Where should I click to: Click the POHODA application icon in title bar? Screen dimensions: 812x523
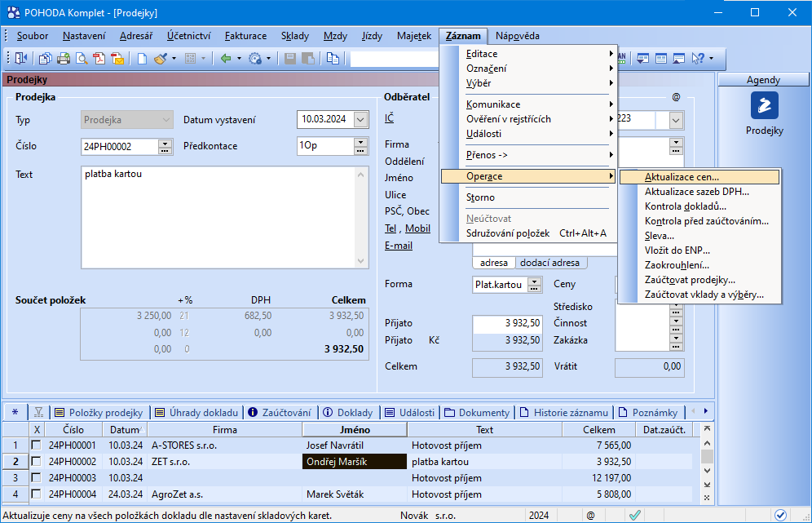(14, 12)
